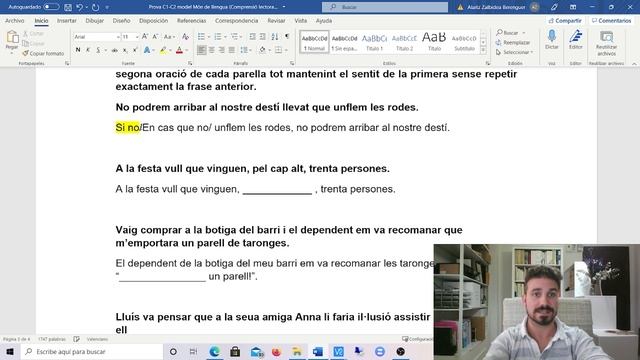Open the Insertar tab
The image size is (640, 360).
point(67,20)
